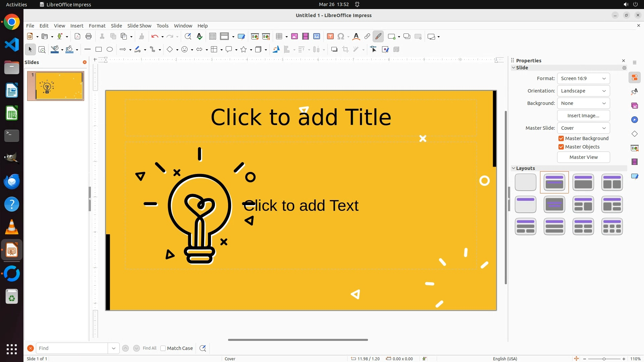Collapse the Layouts section
This screenshot has height=362, width=644.
pos(514,168)
